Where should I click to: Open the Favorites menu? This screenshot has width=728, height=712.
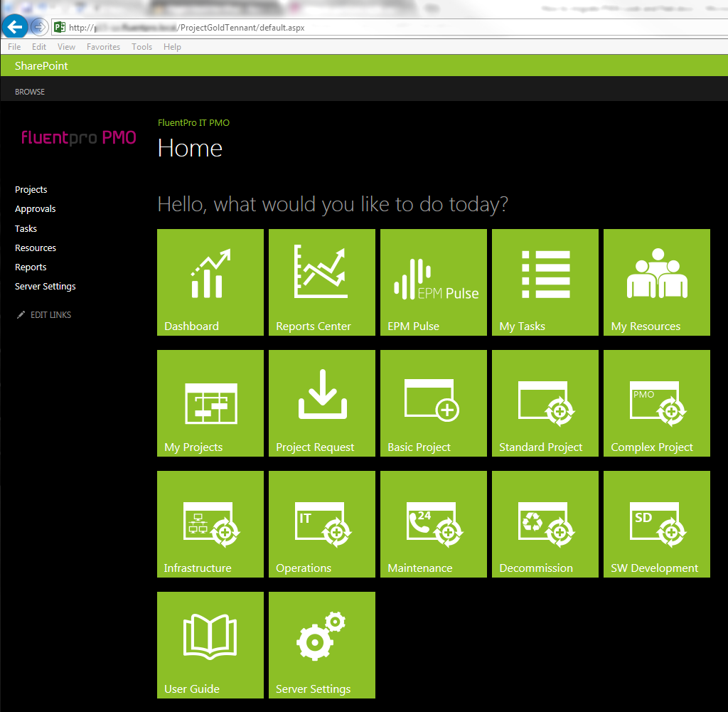pyautogui.click(x=103, y=47)
